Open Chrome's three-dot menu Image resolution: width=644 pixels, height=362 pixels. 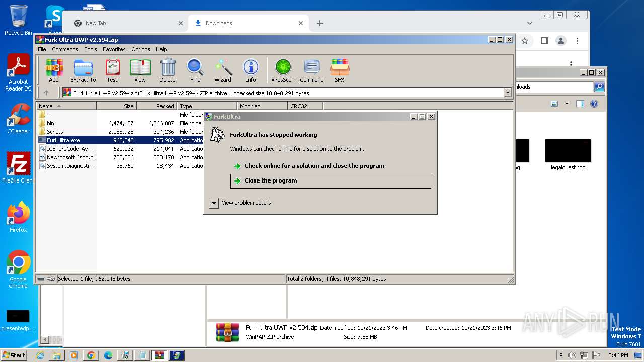click(x=578, y=41)
